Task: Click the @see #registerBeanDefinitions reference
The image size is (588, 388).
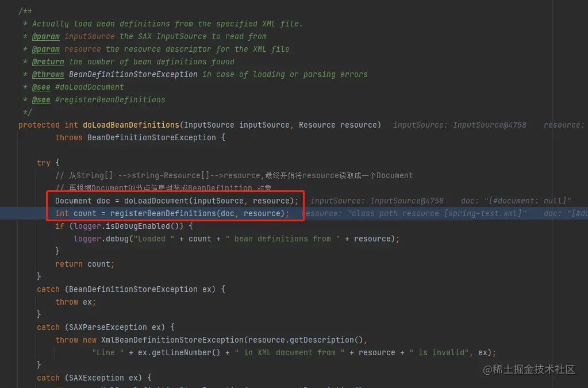Action: coord(99,99)
